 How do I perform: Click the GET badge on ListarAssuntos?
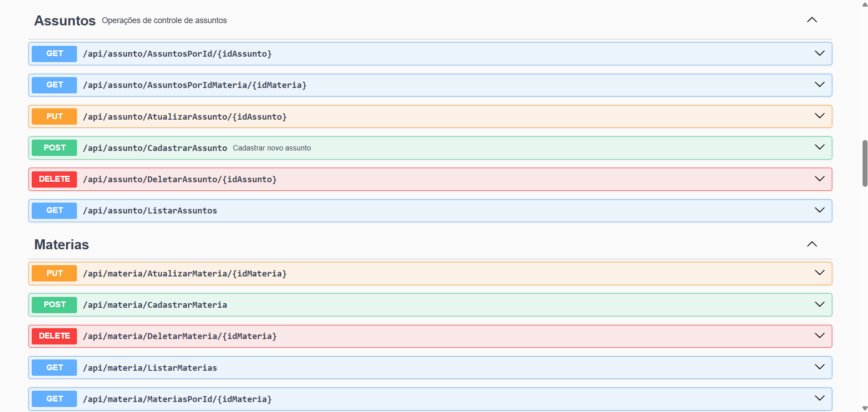coord(54,210)
